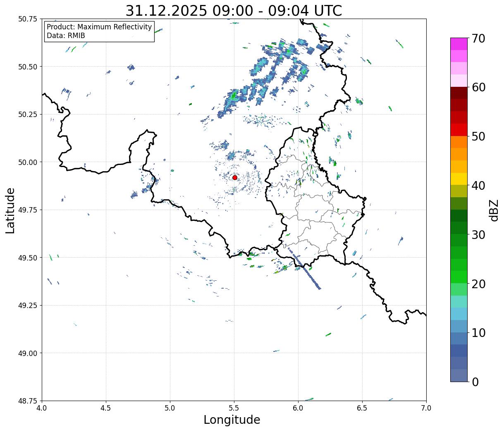Click the orange colorbar segment below 50
This screenshot has width=504, height=430.
(x=459, y=142)
